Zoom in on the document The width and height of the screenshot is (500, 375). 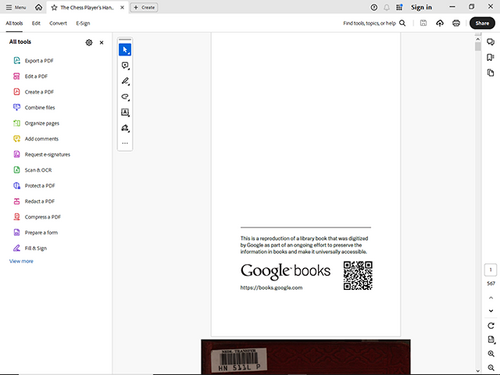tap(491, 354)
